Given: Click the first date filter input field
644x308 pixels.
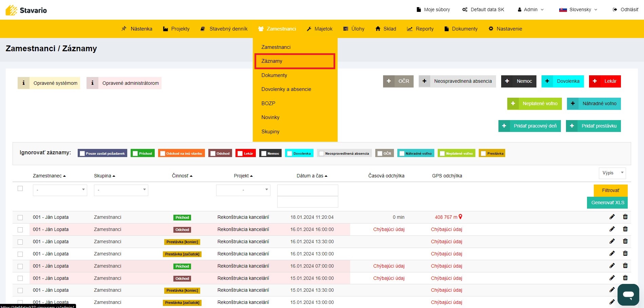Looking at the screenshot, I should [x=308, y=190].
